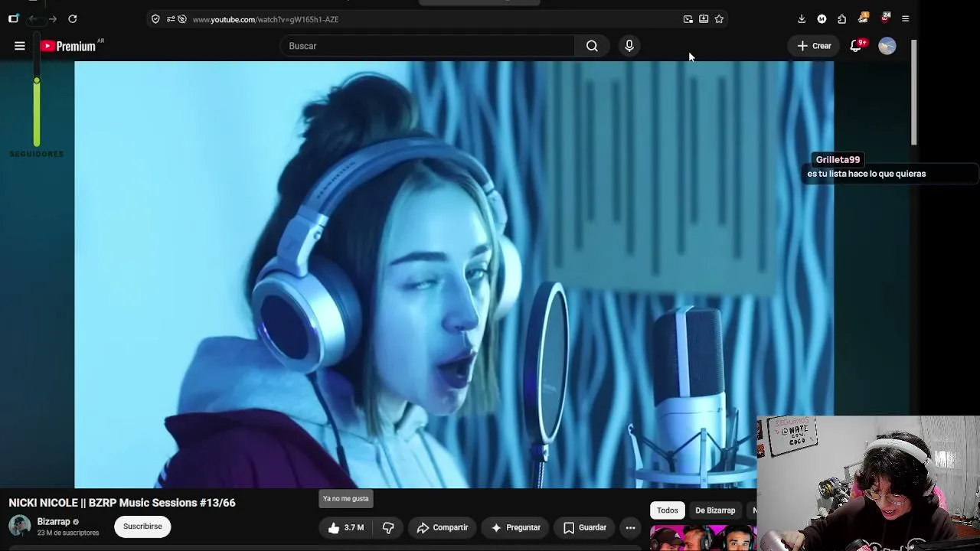
Task: Click the chat message 'es tu lista hace lo que quieras'
Action: tap(867, 174)
